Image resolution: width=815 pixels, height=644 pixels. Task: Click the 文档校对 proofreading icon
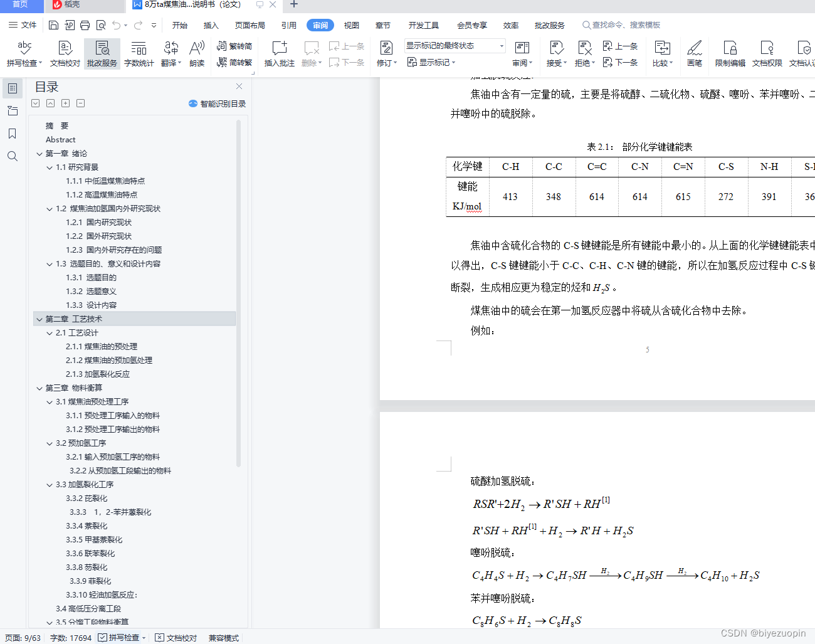click(65, 54)
